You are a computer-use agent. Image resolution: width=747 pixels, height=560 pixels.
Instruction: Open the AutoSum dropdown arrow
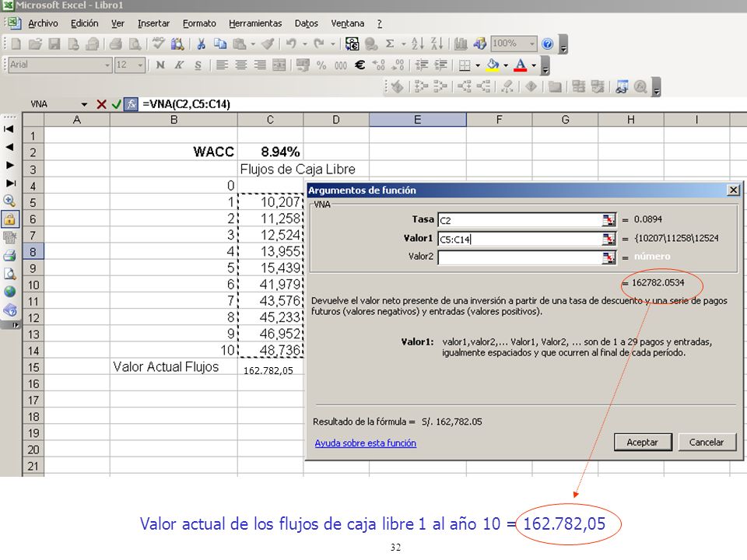pyautogui.click(x=404, y=44)
